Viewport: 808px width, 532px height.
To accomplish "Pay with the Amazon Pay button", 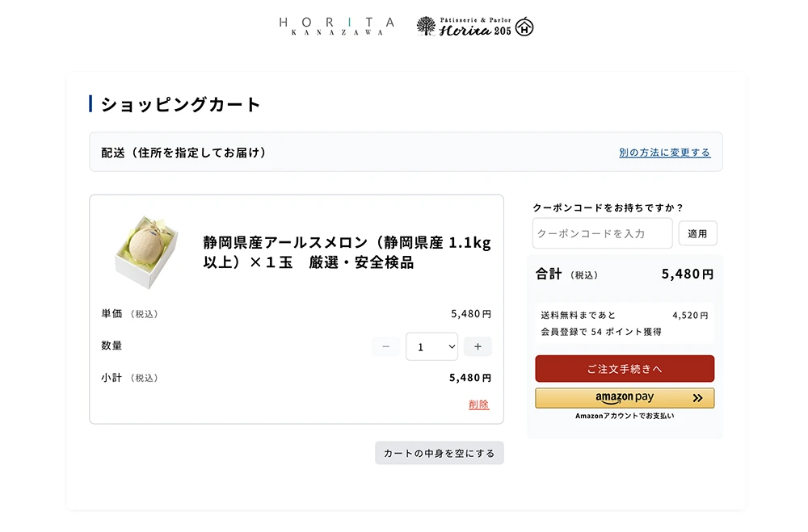I will pos(624,397).
